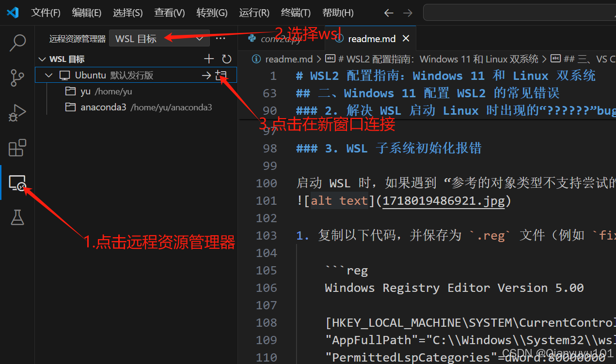
Task: Open the Run and Debug view
Action: coord(17,112)
